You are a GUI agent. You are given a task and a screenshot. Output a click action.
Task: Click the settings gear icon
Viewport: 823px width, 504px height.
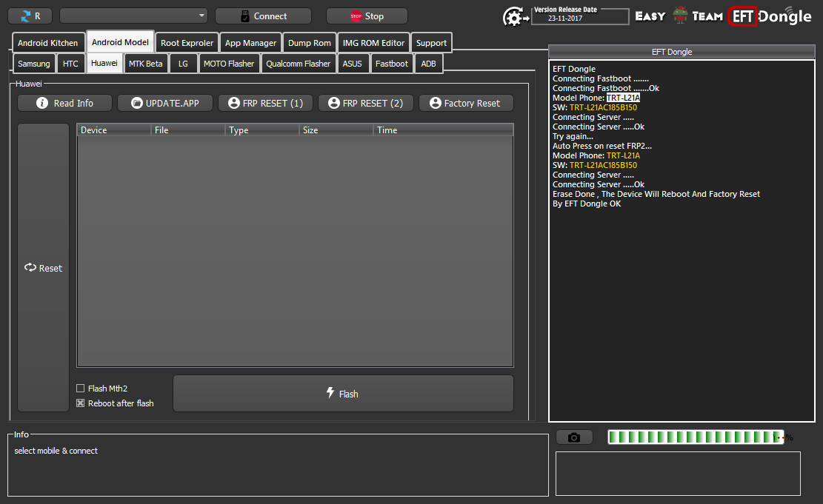515,18
